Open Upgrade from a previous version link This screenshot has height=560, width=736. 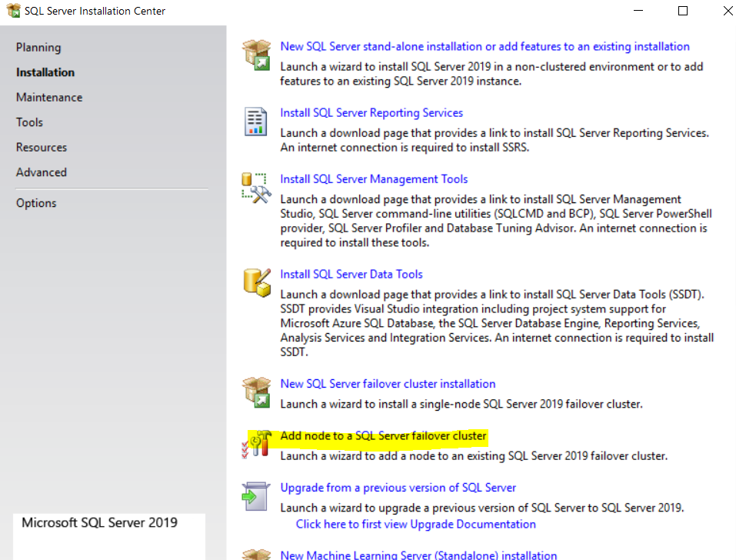point(398,488)
